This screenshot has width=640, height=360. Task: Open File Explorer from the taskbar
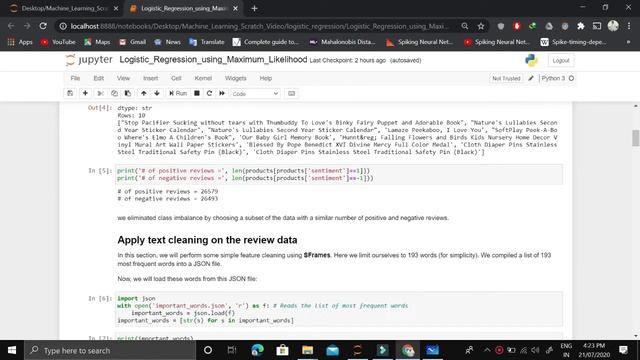[x=307, y=350]
